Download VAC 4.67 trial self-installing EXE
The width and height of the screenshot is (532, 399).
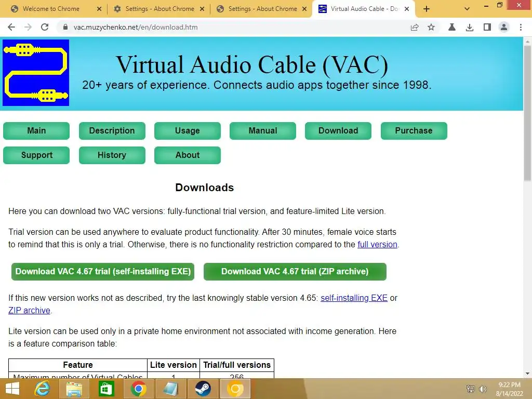pos(103,271)
